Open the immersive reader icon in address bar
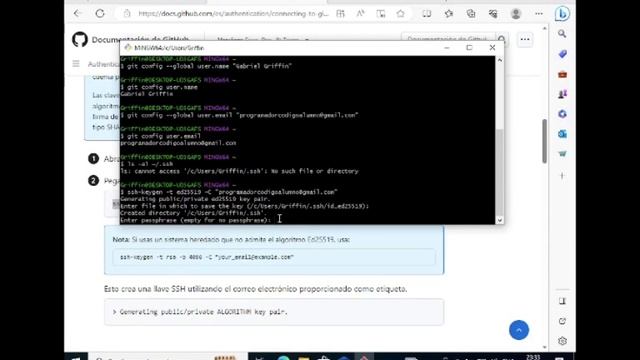This screenshot has width=640, height=360. click(x=380, y=13)
